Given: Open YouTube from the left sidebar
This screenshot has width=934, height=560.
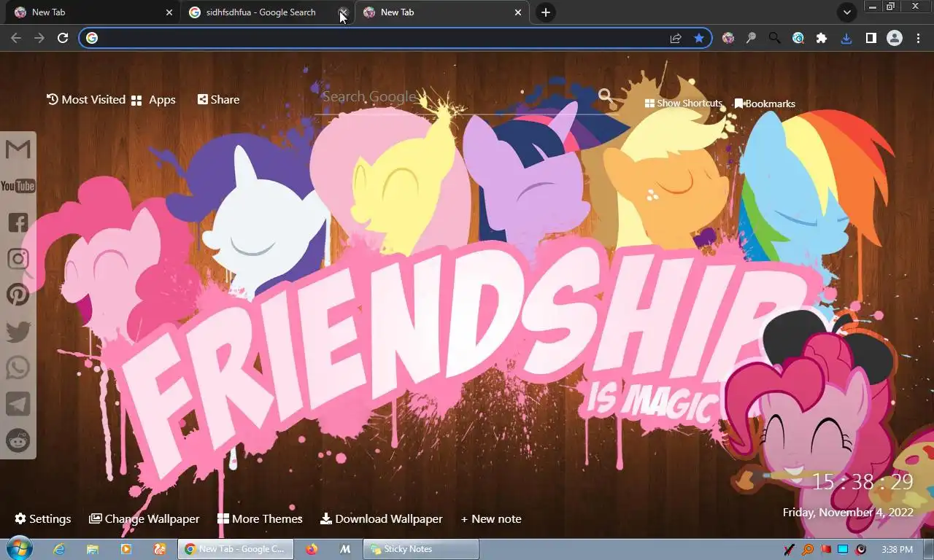Looking at the screenshot, I should (18, 187).
